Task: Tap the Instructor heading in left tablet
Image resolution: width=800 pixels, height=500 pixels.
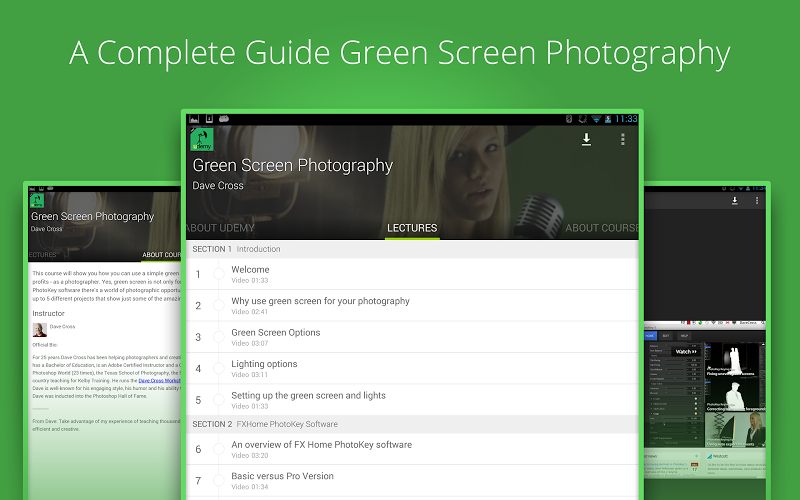Action: [x=48, y=313]
